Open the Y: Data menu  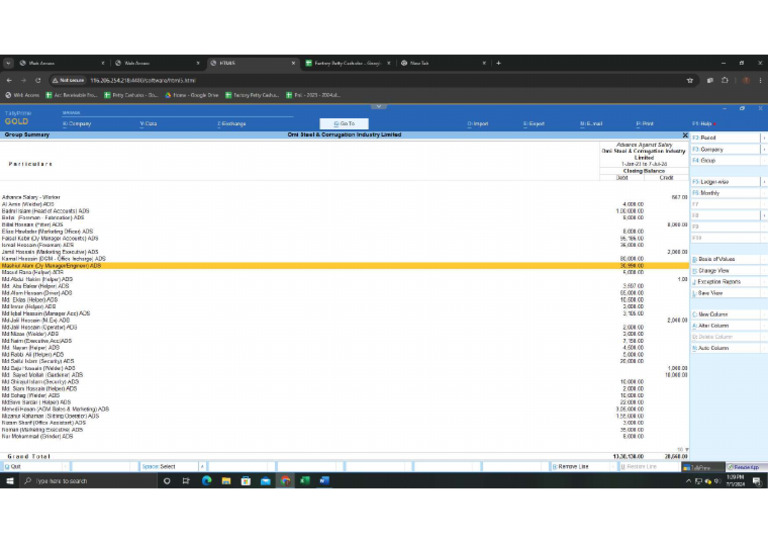tap(148, 124)
